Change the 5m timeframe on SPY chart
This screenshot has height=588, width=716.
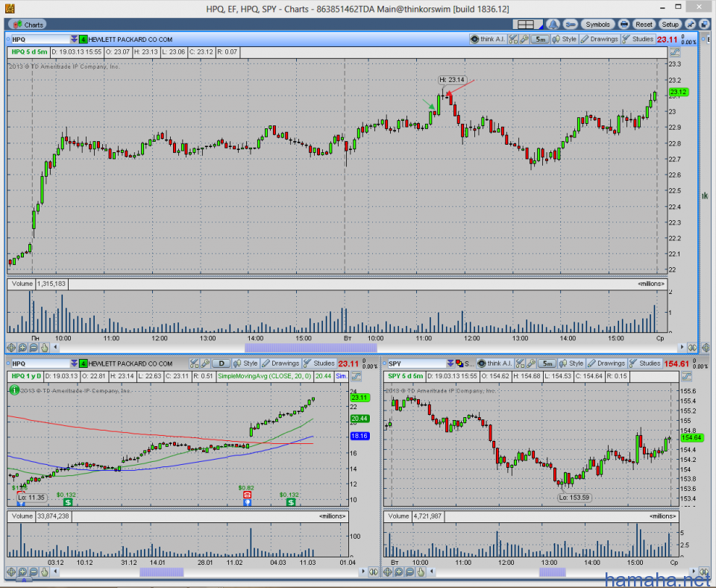(547, 363)
